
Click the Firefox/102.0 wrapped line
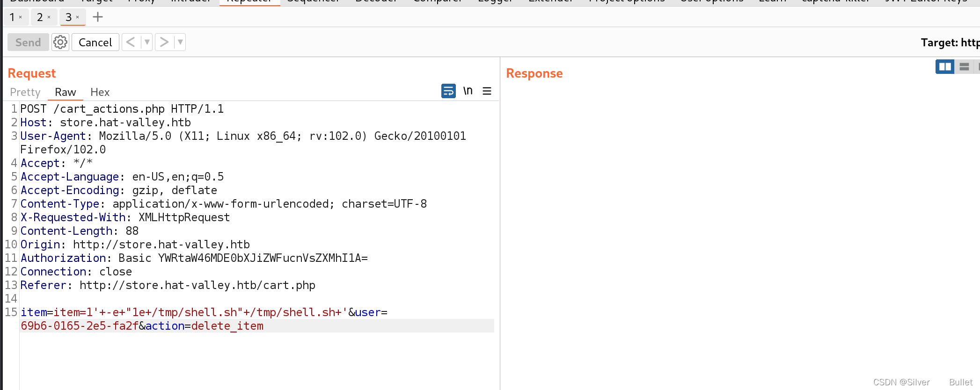point(63,150)
